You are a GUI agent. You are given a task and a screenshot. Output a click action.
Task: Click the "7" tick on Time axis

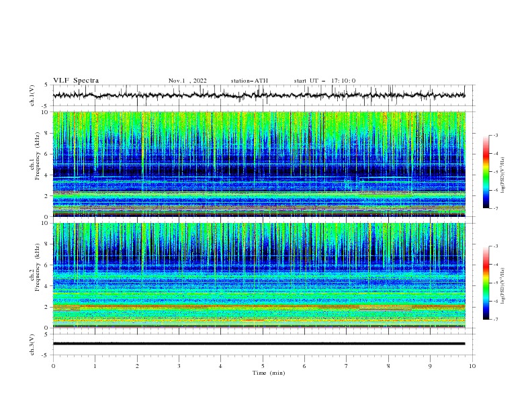(347, 366)
